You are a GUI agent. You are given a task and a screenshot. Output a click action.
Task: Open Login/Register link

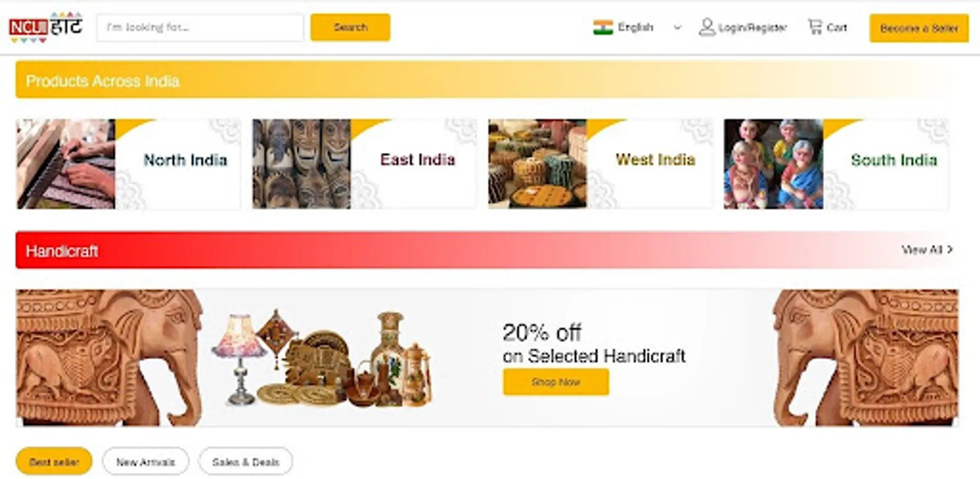(x=752, y=28)
